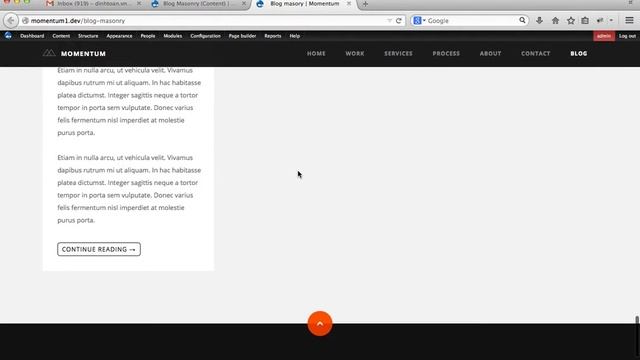Image resolution: width=640 pixels, height=360 pixels.
Task: Click the red admin user button
Action: tap(604, 36)
